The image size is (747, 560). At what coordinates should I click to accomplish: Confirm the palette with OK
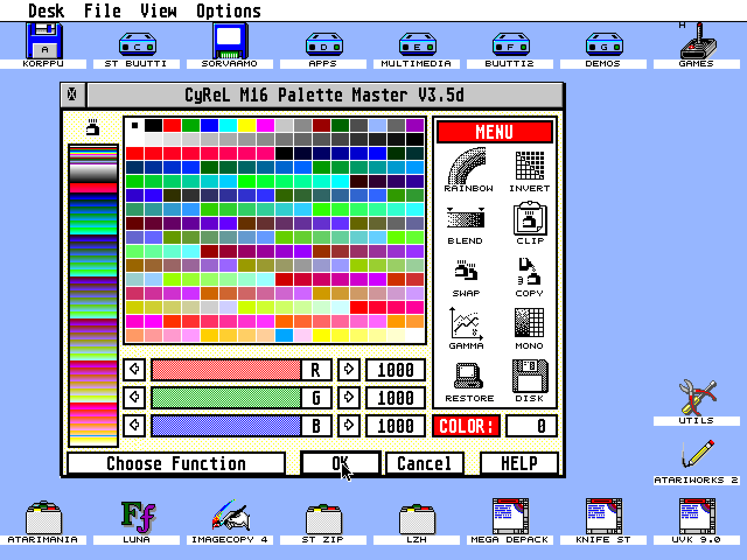pyautogui.click(x=340, y=463)
